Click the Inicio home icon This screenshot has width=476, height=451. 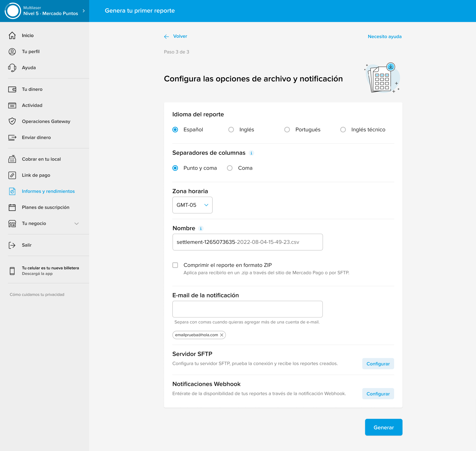click(x=12, y=35)
